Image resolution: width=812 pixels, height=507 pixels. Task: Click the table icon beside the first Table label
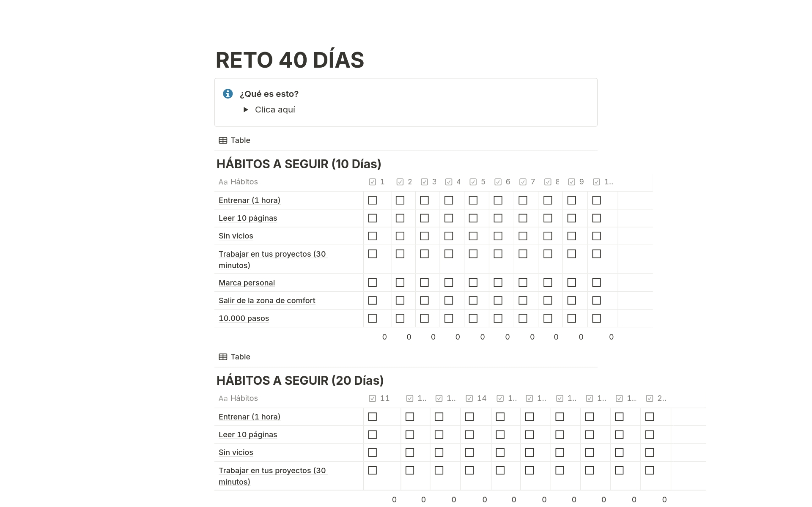point(223,140)
